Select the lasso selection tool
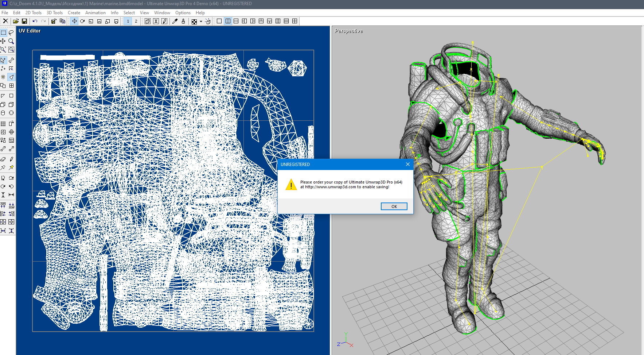This screenshot has width=644, height=355. 11,32
